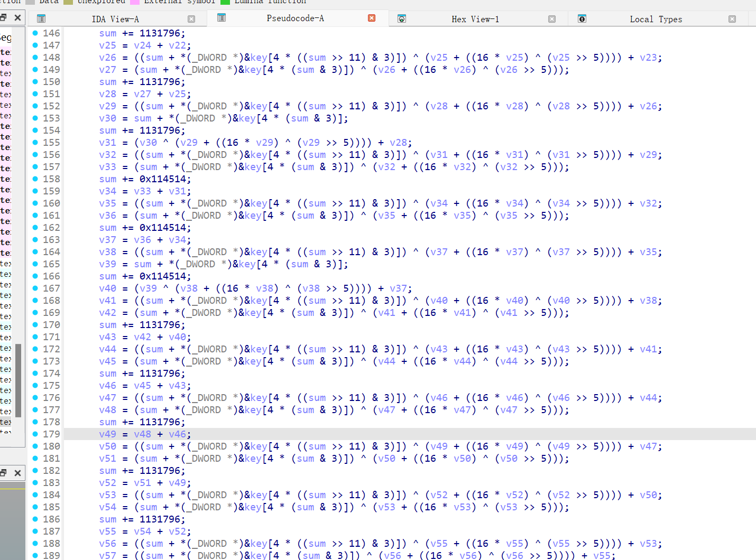Screen dimensions: 756x560
Task: Open the Local Types tab
Action: click(x=656, y=19)
